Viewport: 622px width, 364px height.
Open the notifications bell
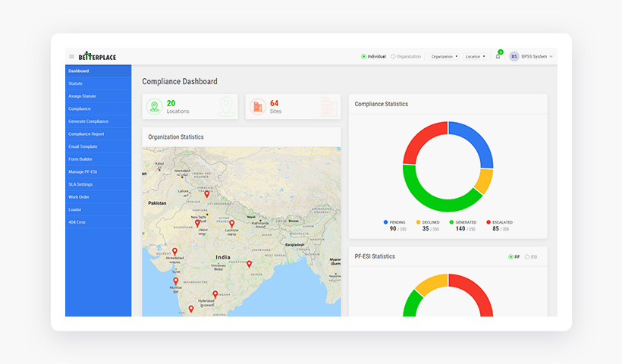(x=498, y=56)
